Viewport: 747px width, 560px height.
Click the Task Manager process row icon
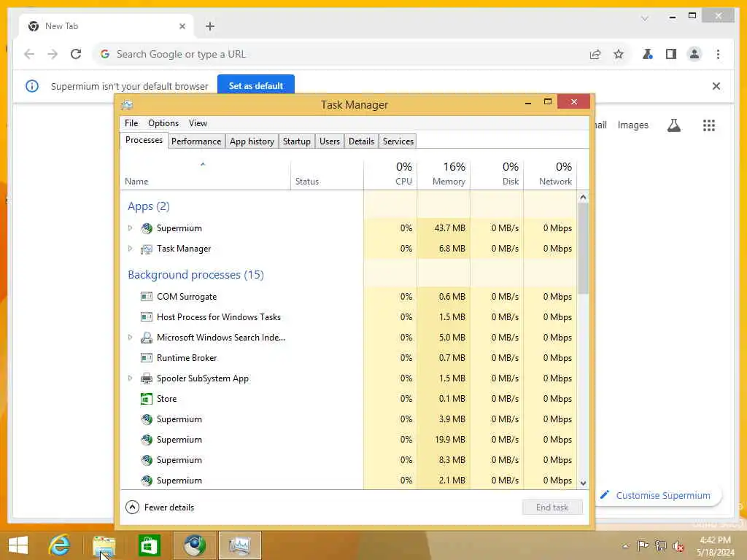[x=147, y=249]
